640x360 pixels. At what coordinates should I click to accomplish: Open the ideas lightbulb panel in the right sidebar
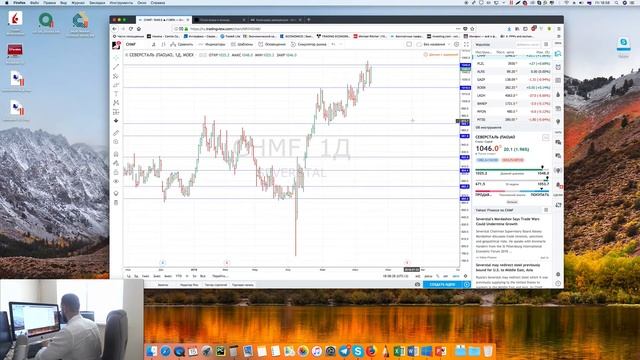558,122
